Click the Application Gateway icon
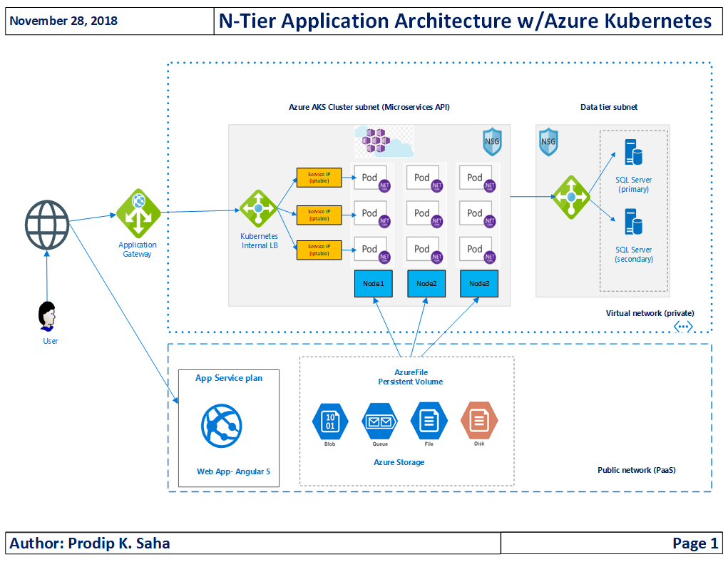 click(x=138, y=213)
